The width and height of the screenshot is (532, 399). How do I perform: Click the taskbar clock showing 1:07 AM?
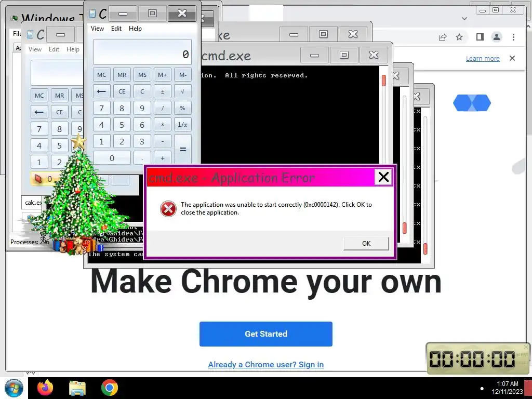pos(507,388)
